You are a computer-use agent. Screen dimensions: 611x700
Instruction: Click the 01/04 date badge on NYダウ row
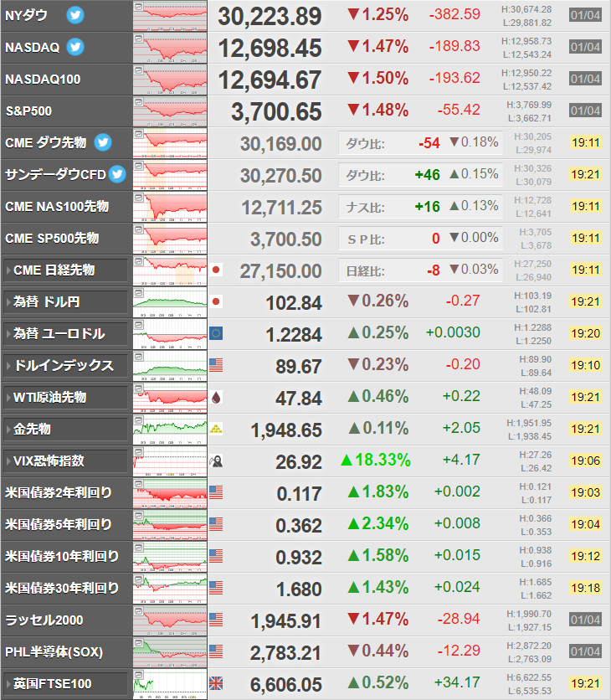pos(585,15)
